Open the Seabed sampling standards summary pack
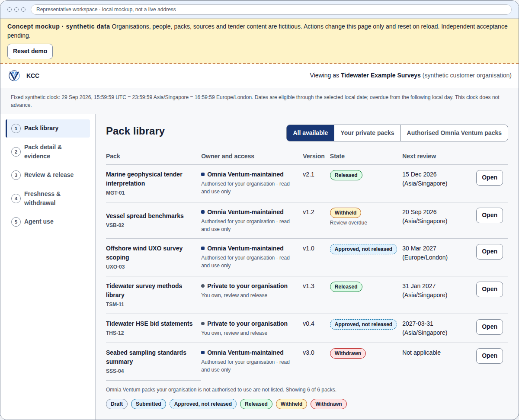Viewport: 519px width, 420px height. point(489,356)
